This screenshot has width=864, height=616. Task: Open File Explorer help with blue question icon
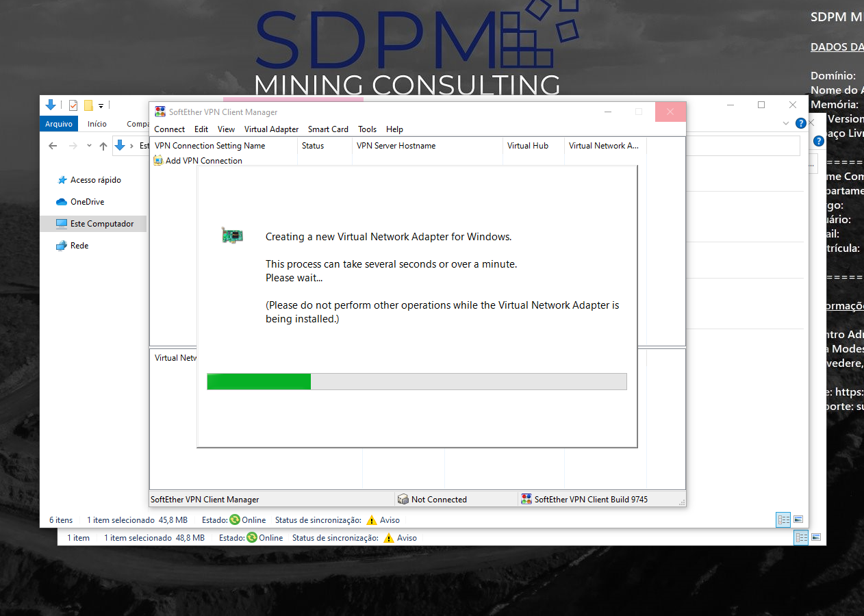coord(800,124)
